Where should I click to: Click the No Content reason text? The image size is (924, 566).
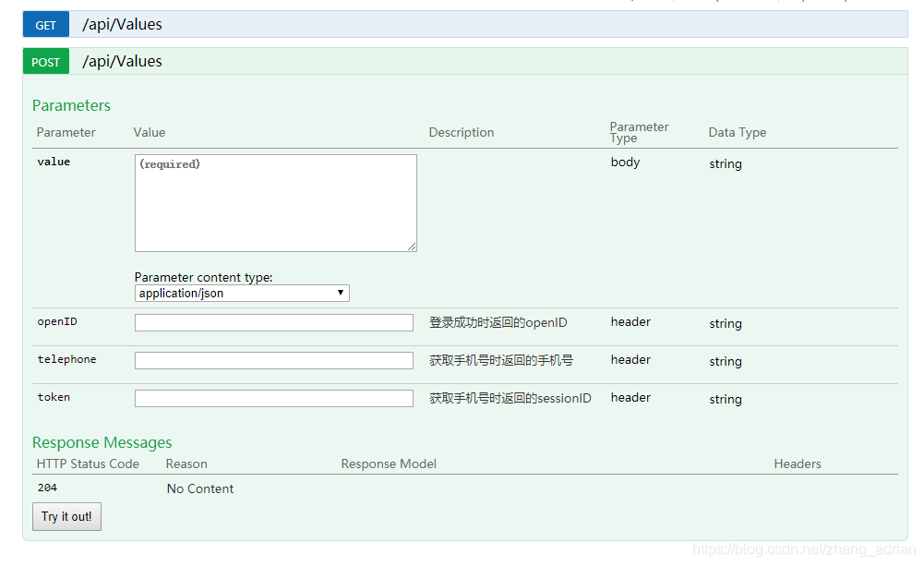point(200,488)
